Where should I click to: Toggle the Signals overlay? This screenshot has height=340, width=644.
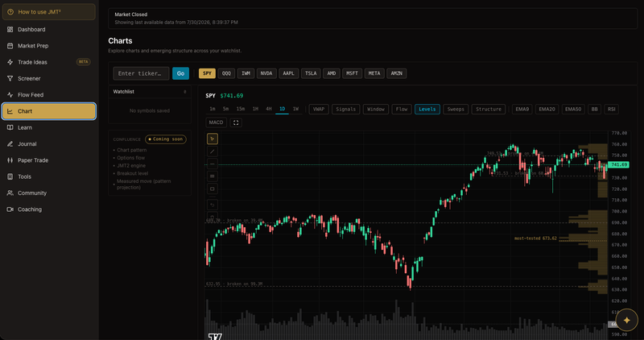[346, 110]
